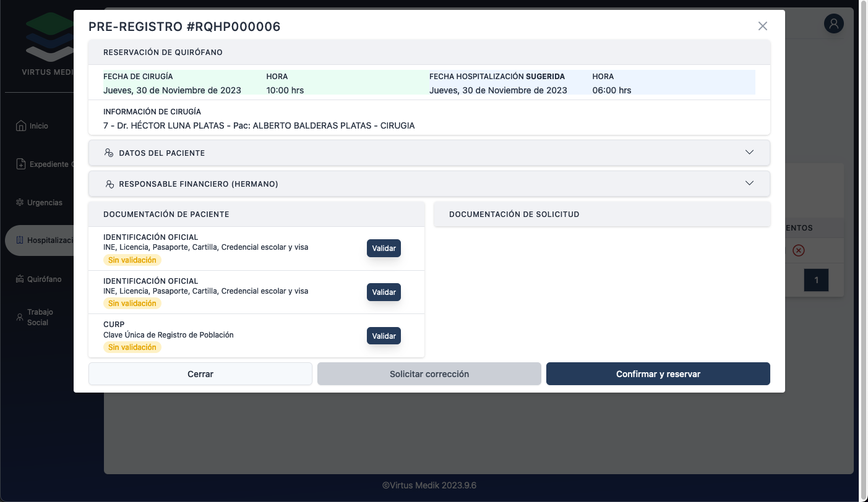Click the Trabajo Social person icon
Screen dimensions: 868x502
20,317
